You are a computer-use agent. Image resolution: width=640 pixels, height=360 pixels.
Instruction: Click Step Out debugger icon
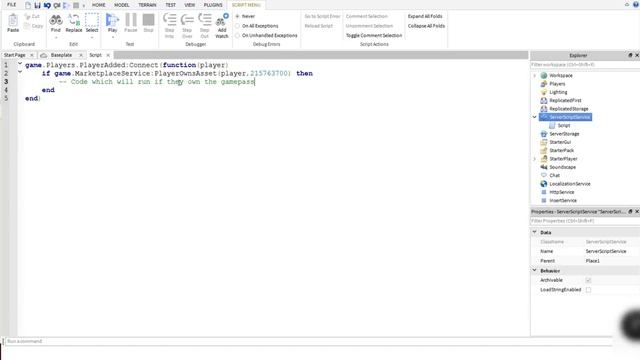tap(204, 19)
